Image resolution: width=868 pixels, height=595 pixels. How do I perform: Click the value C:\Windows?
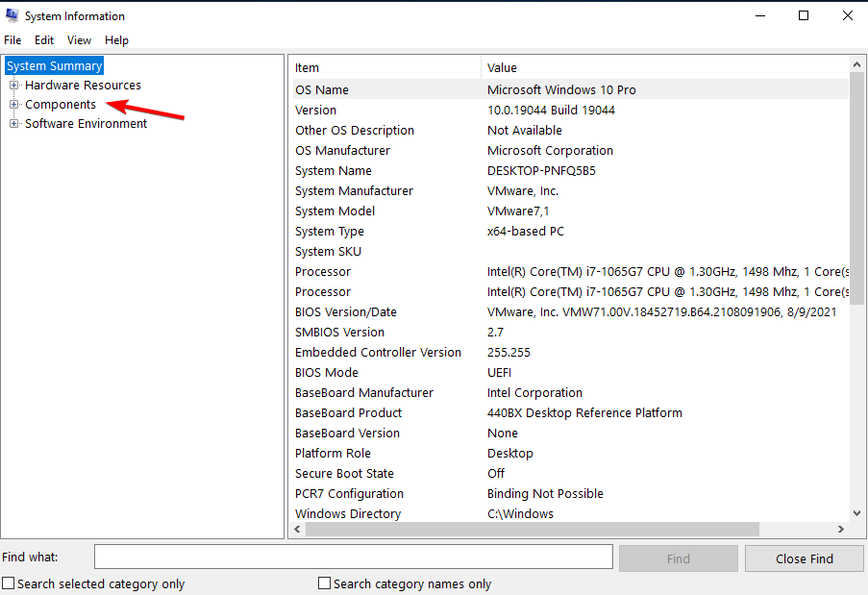click(520, 513)
